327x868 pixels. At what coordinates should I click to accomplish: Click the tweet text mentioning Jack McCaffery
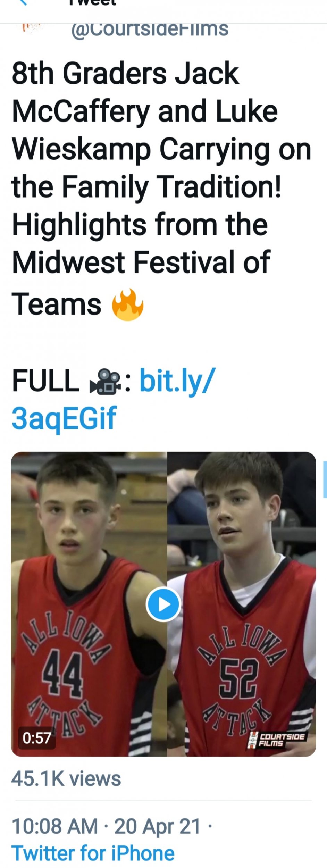pyautogui.click(x=161, y=188)
